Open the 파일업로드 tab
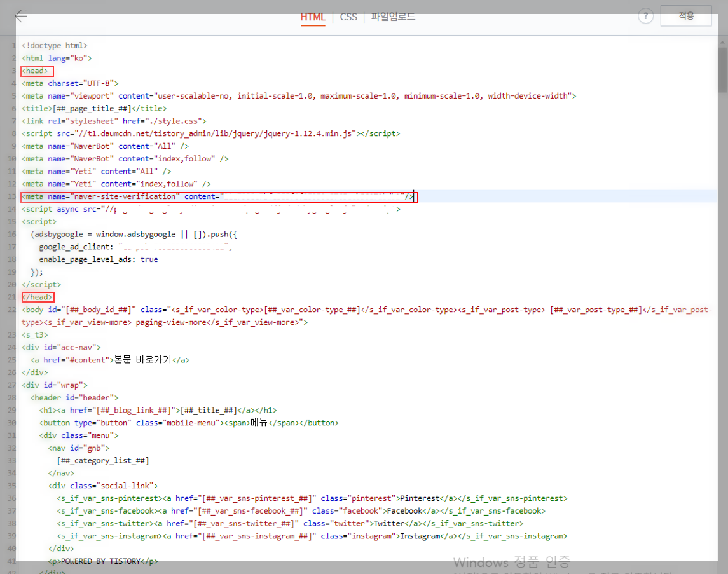728x574 pixels. [x=393, y=17]
